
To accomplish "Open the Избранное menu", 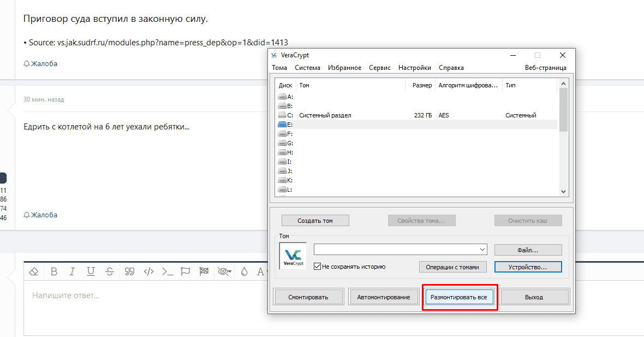I will [344, 68].
